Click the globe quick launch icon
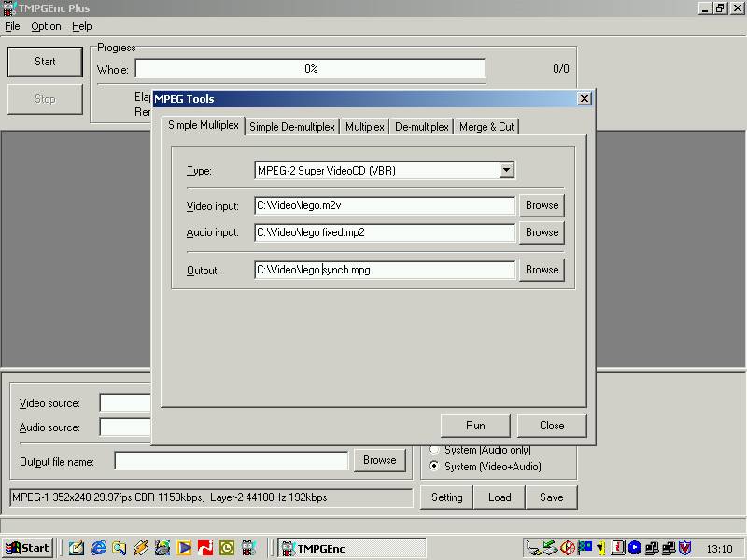 (162, 548)
